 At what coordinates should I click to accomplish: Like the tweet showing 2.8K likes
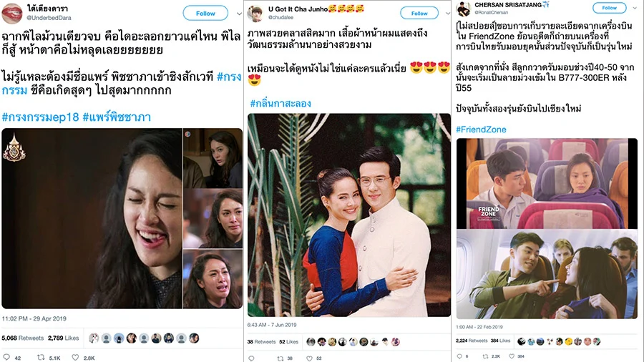(x=75, y=358)
